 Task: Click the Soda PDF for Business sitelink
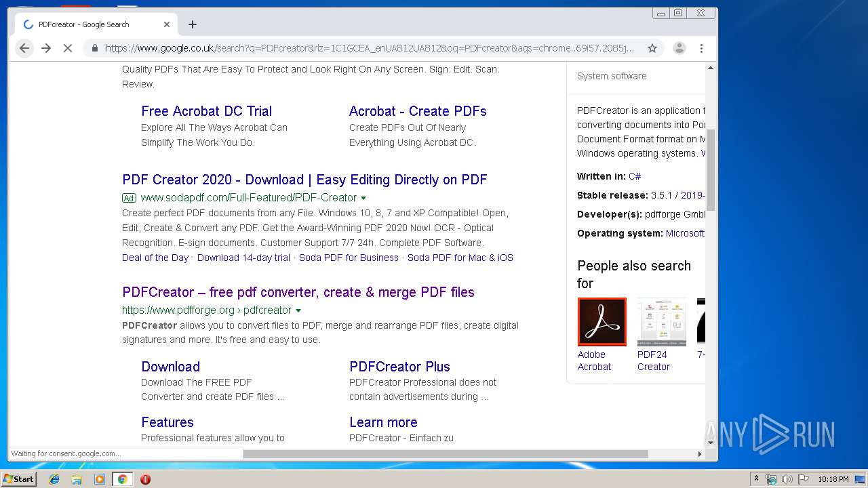pos(349,258)
